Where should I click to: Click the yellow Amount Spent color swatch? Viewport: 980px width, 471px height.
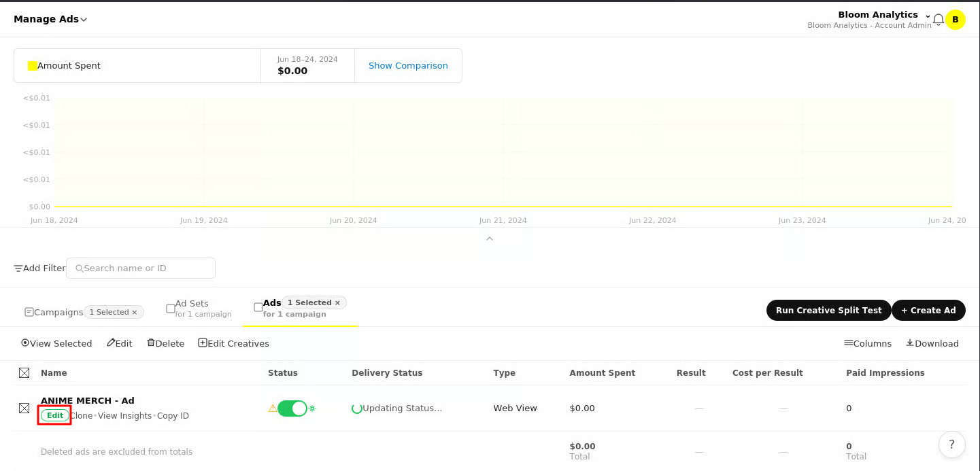[x=33, y=66]
